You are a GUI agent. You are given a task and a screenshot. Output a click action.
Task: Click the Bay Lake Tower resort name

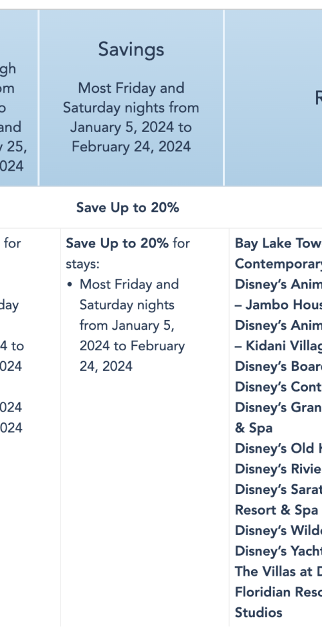coord(278,243)
